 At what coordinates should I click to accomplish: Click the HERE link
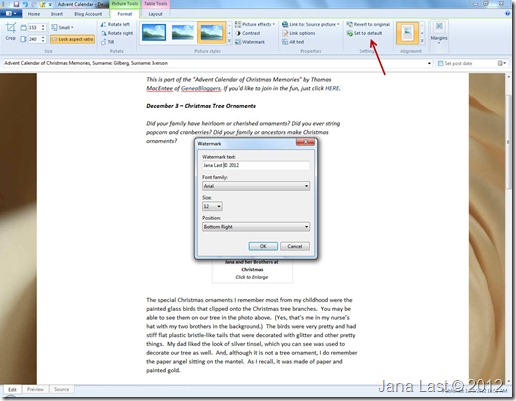pyautogui.click(x=332, y=88)
